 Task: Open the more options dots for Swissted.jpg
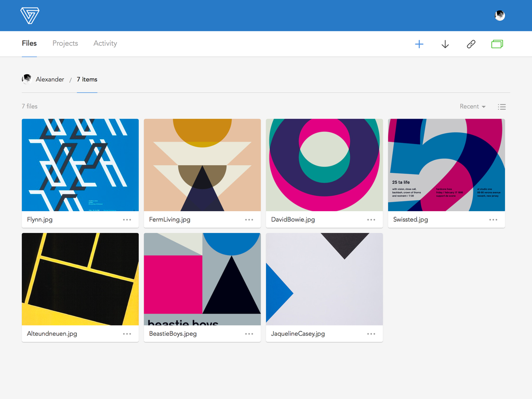click(493, 220)
